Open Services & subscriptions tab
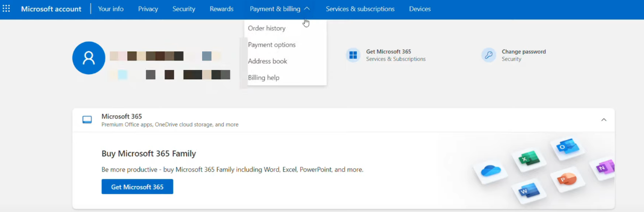The width and height of the screenshot is (644, 212). click(x=360, y=9)
